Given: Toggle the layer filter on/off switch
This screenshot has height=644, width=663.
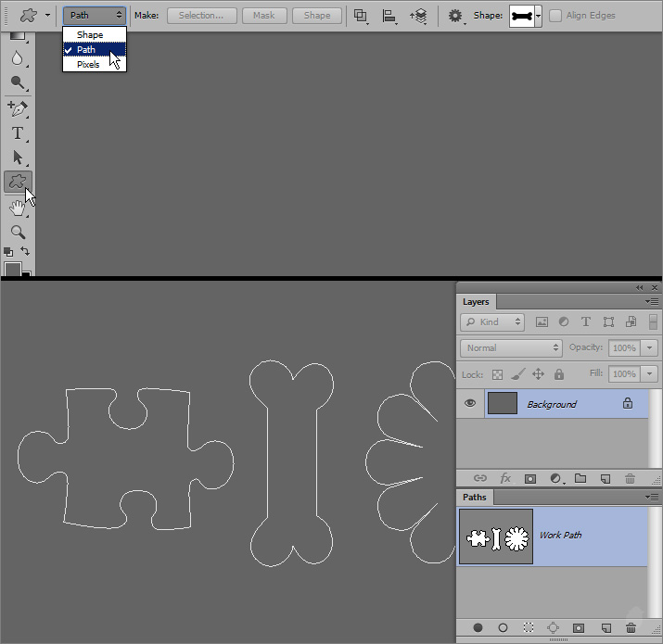Looking at the screenshot, I should tap(654, 322).
